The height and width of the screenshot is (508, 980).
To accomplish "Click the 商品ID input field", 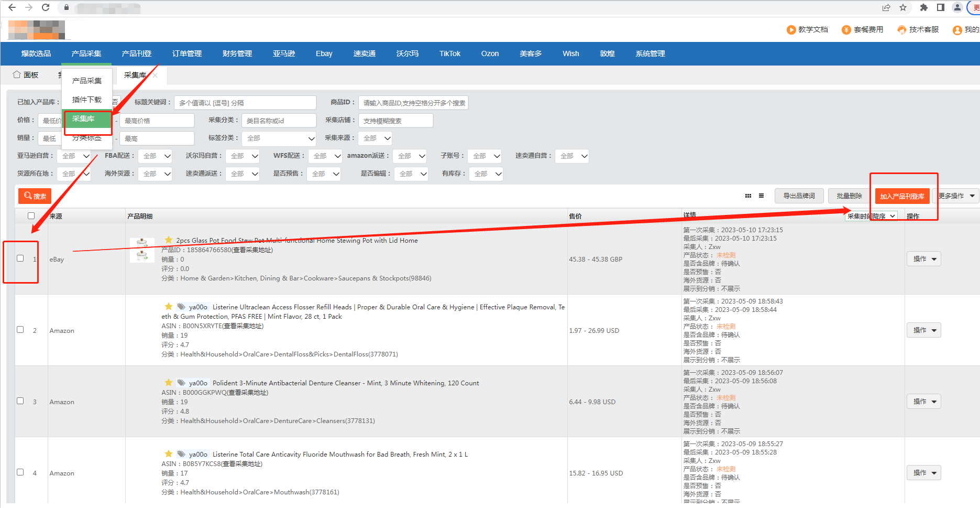I will click(x=413, y=103).
